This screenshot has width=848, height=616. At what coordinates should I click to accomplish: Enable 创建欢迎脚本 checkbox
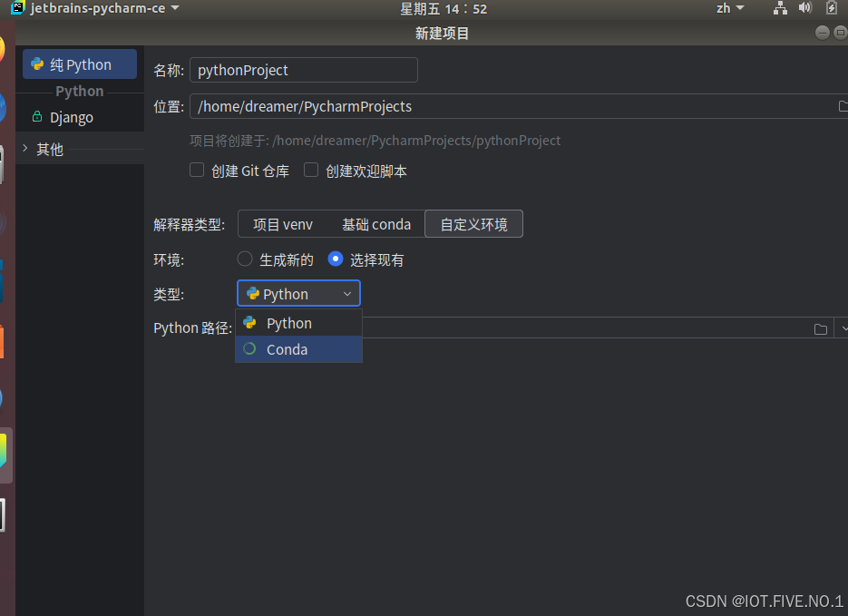pos(311,171)
